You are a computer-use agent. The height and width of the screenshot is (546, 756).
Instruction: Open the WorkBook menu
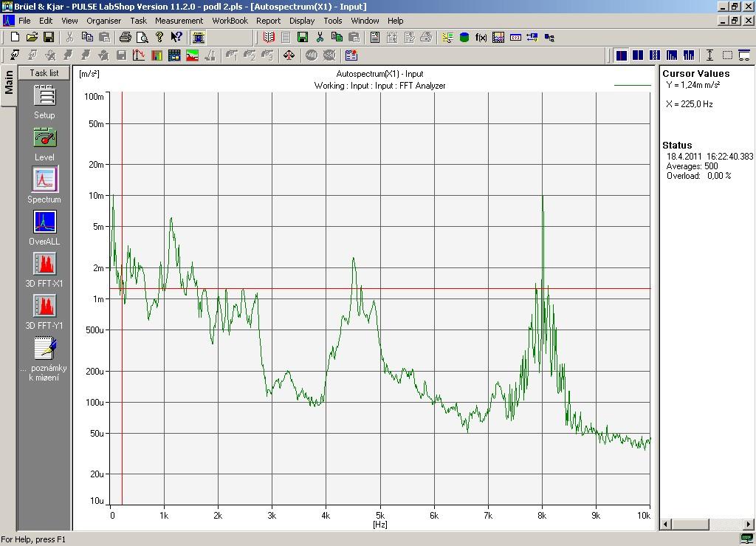click(x=230, y=21)
